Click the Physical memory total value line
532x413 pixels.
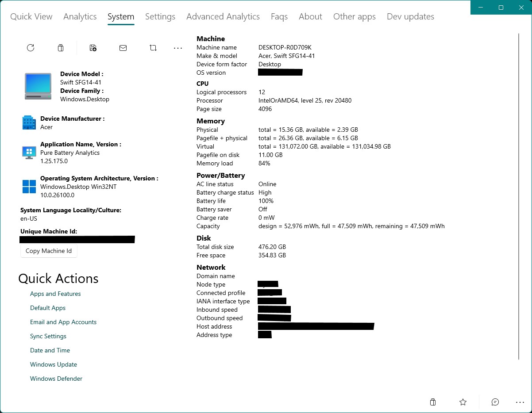coord(308,130)
